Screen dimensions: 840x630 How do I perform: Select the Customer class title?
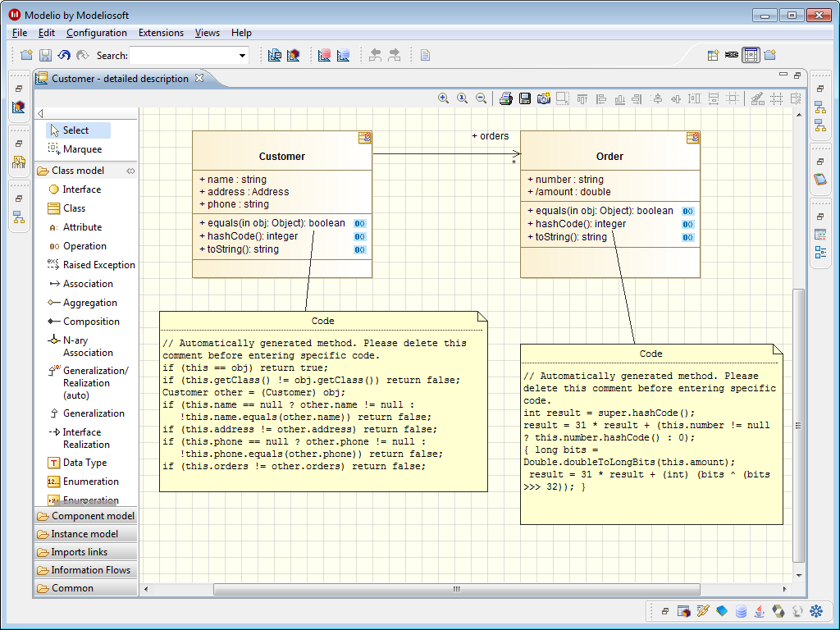pos(282,157)
